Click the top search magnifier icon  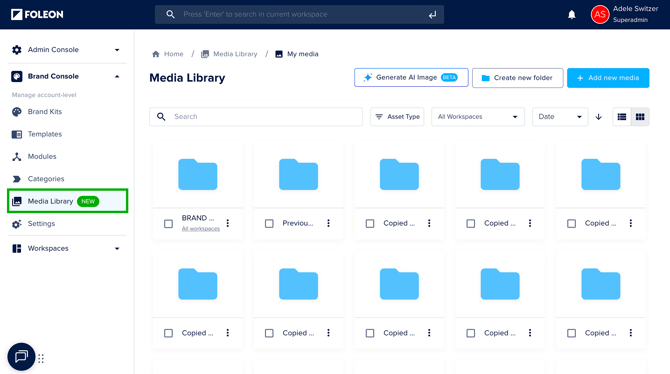(x=170, y=14)
